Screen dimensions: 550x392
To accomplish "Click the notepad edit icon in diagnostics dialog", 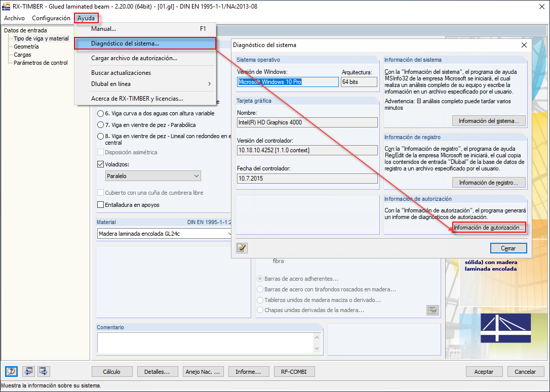I will point(242,248).
